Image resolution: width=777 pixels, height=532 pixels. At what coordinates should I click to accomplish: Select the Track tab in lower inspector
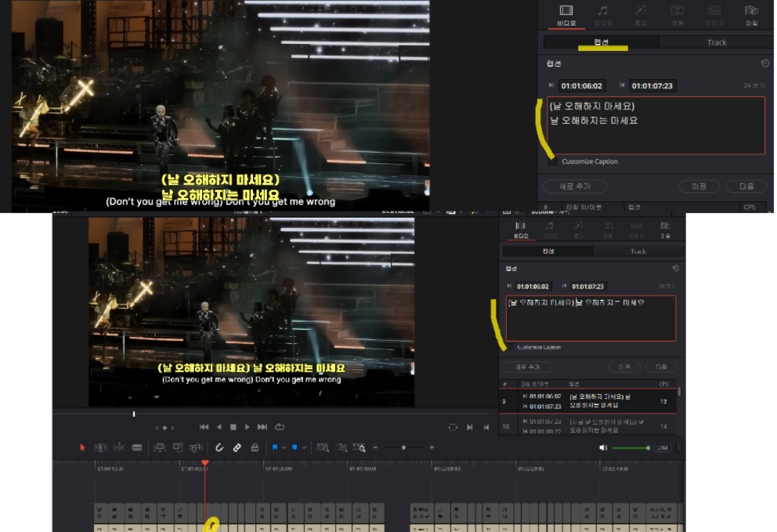tap(638, 252)
